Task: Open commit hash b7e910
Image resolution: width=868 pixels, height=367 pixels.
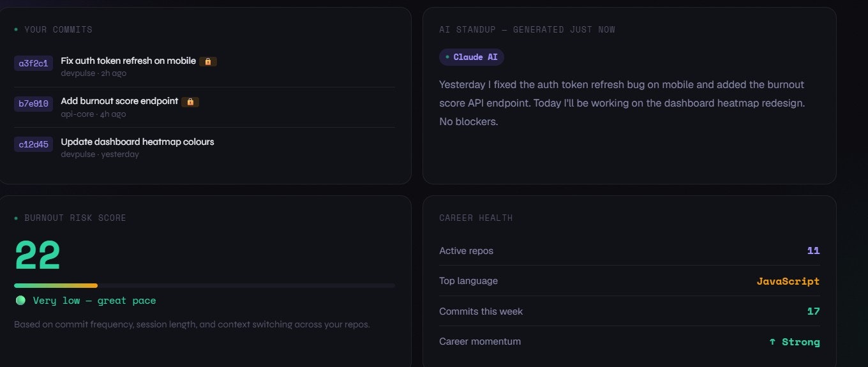Action: [x=33, y=103]
